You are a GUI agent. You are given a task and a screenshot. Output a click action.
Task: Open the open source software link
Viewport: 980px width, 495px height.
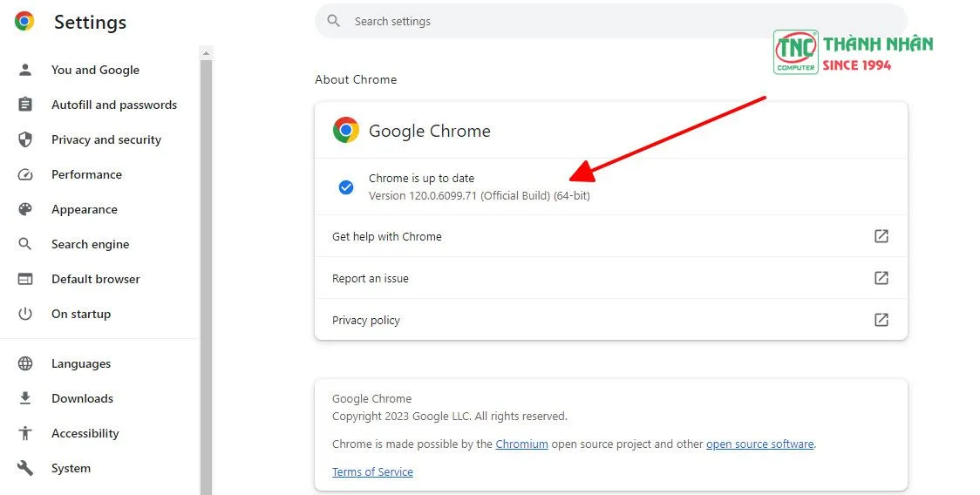point(759,444)
